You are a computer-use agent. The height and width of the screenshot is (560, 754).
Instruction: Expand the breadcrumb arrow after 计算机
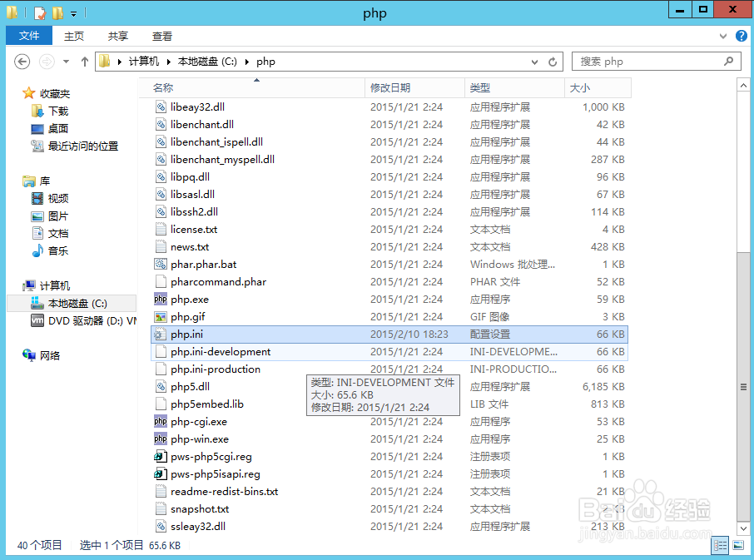coord(169,62)
